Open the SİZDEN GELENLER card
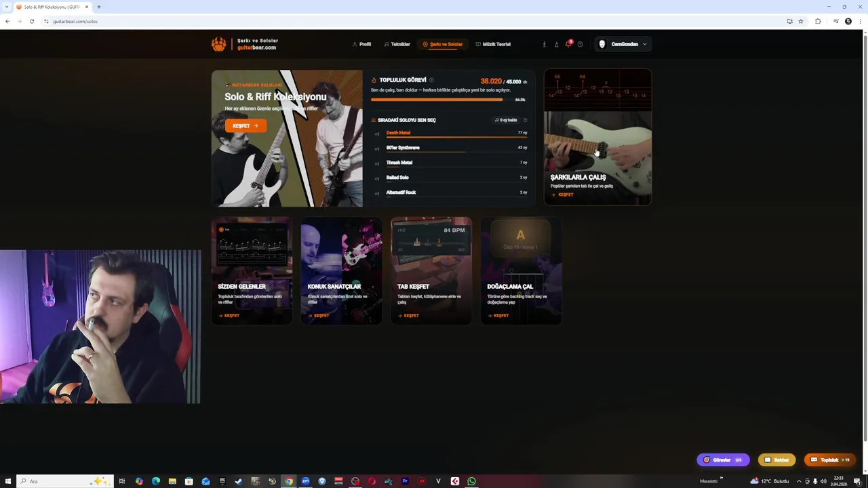The width and height of the screenshot is (868, 488). click(252, 270)
